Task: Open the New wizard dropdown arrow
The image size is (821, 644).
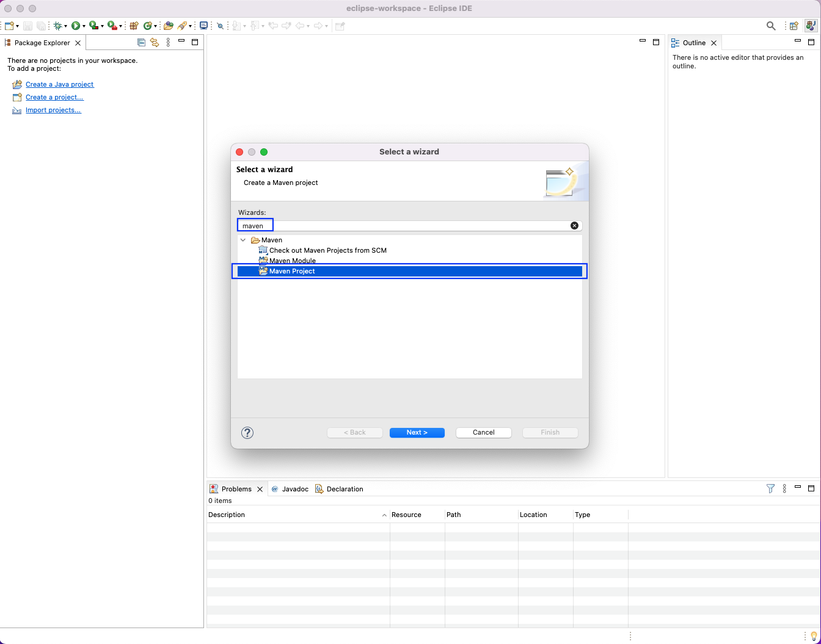Action: (x=18, y=26)
